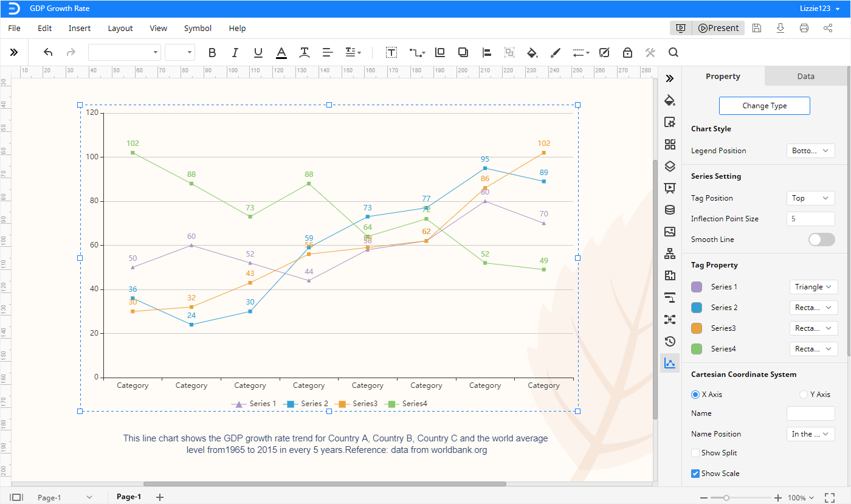
Task: Open Series 1 Triangle shape dropdown
Action: 813,287
